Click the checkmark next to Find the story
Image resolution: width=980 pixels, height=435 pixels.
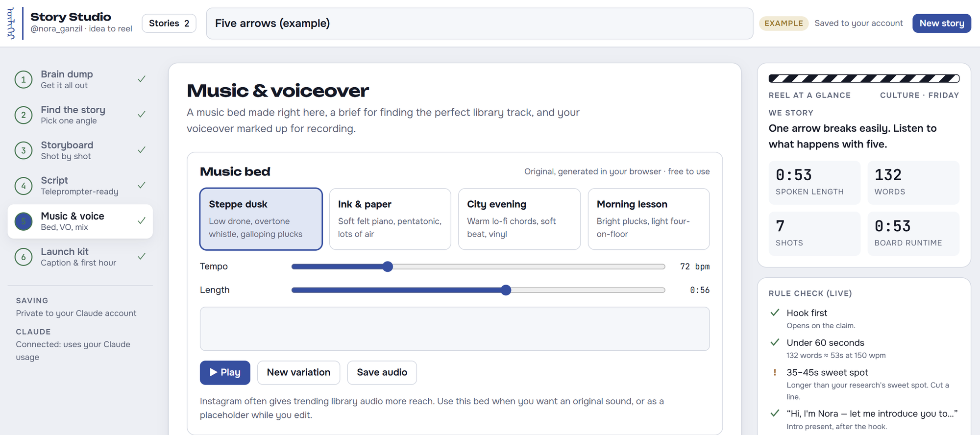click(142, 114)
